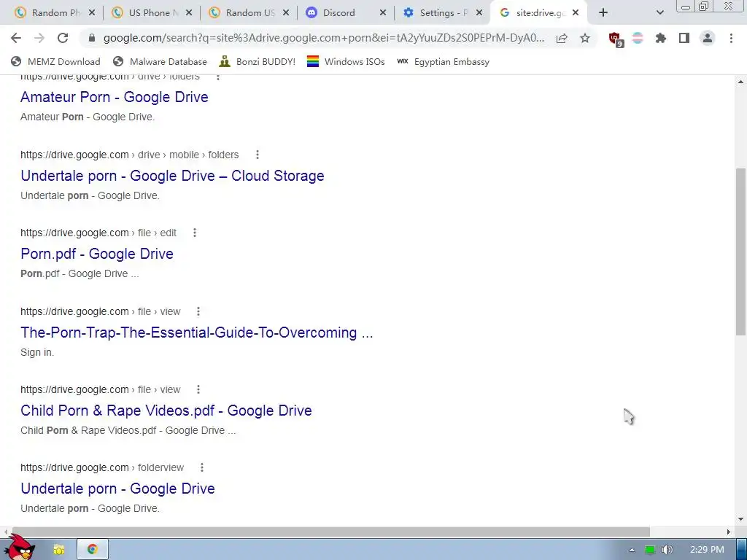Open the volume control in the tray

(x=667, y=550)
